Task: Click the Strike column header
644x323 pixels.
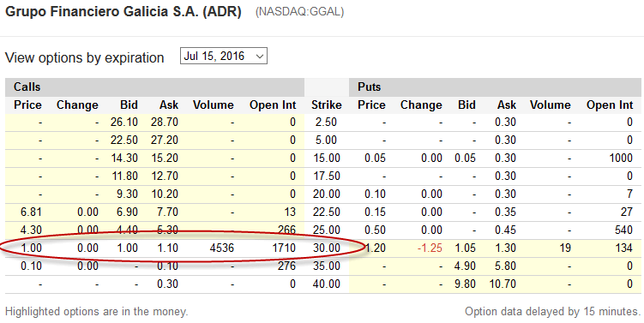Action: point(327,105)
